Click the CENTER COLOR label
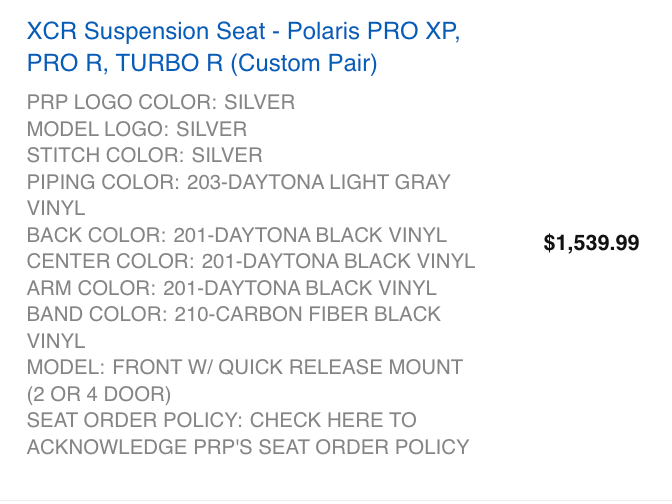The image size is (672, 504). click(x=111, y=261)
